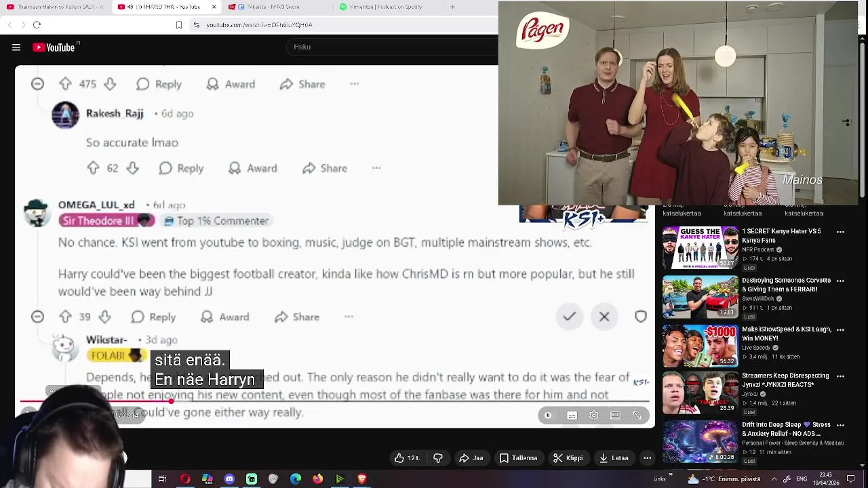Open options for Streamers Keep Disrespecting video
The width and height of the screenshot is (868, 488).
coord(840,375)
